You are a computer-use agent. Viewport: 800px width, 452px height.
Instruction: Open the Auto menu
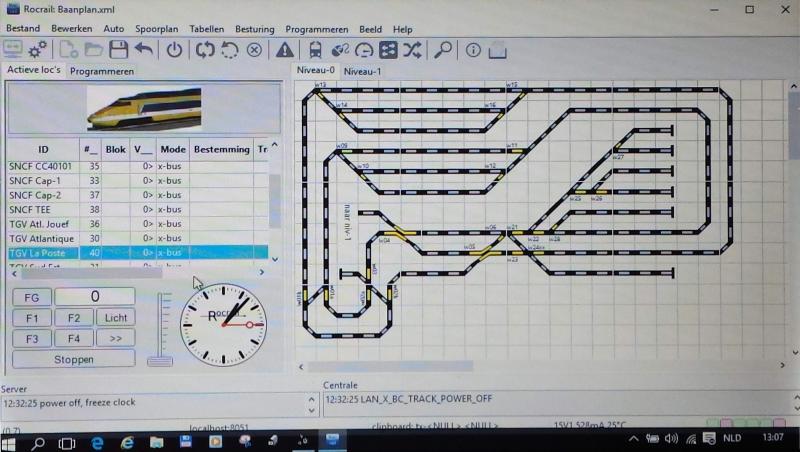[x=114, y=29]
